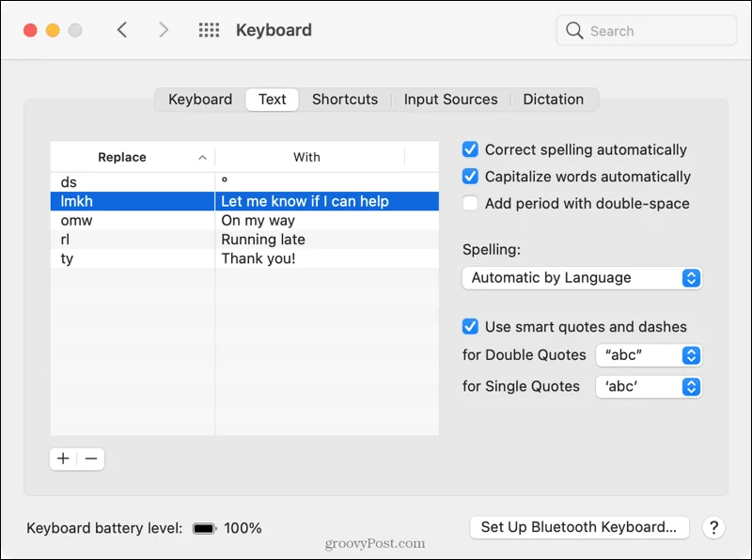This screenshot has width=752, height=560.
Task: Show all preferences grid icon
Action: tap(209, 30)
